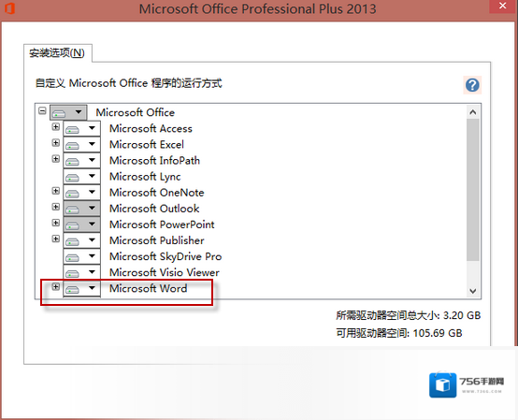The image size is (518, 420).
Task: Open the root Microsoft Office install dropdown arrow
Action: (x=79, y=112)
